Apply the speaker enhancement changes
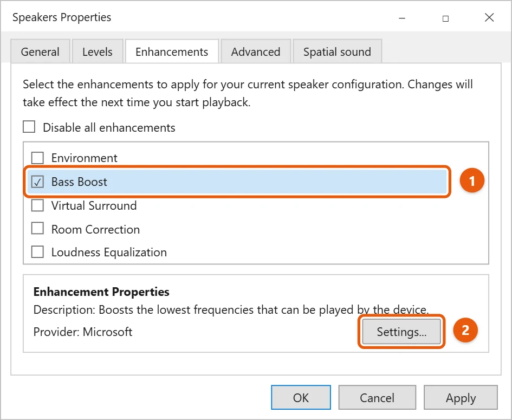 [461, 397]
